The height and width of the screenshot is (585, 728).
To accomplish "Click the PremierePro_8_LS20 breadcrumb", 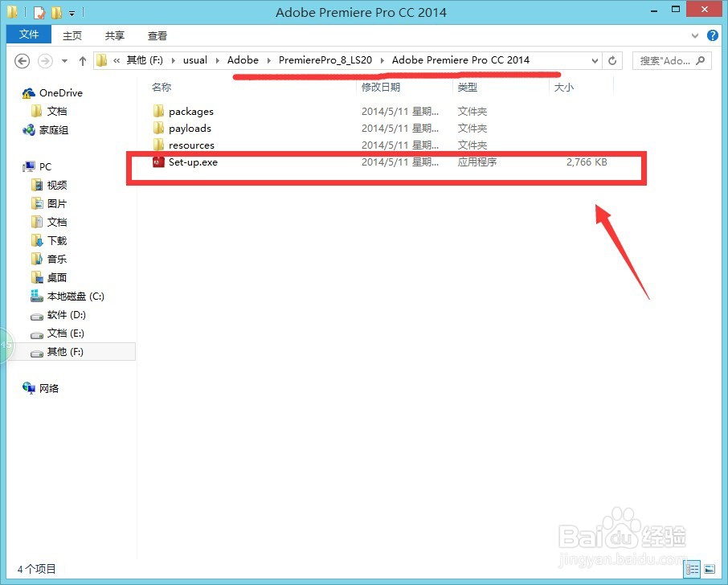I will click(x=325, y=60).
